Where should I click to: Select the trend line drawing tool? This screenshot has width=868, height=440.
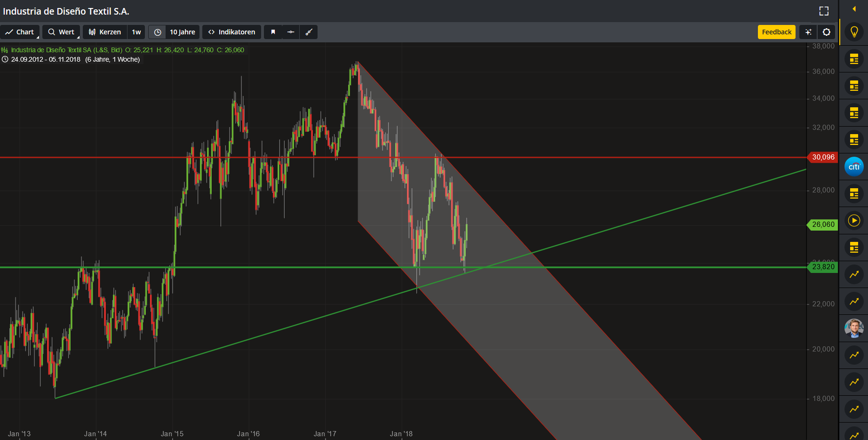point(309,32)
